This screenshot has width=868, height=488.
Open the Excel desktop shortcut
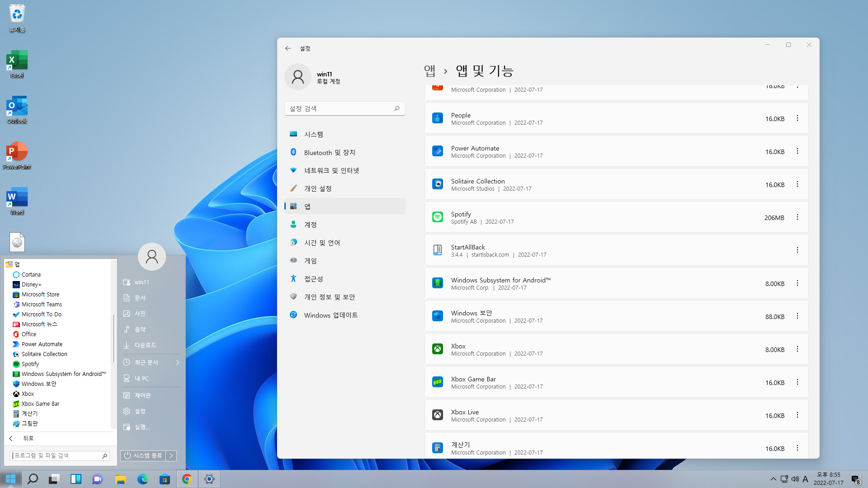(17, 64)
